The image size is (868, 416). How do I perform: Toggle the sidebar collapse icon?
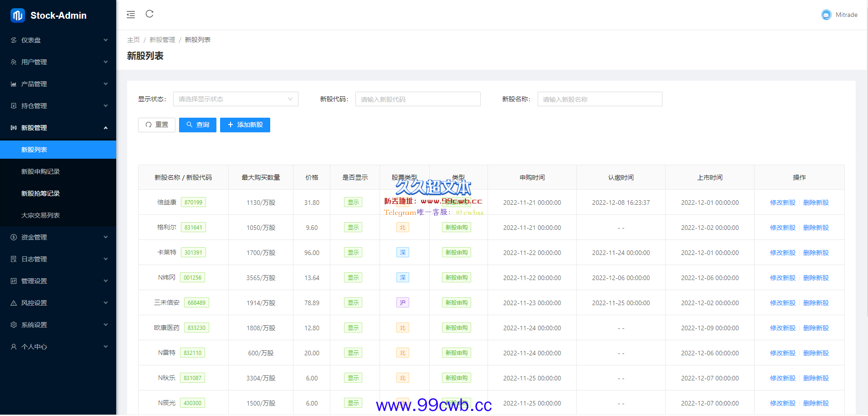click(131, 15)
